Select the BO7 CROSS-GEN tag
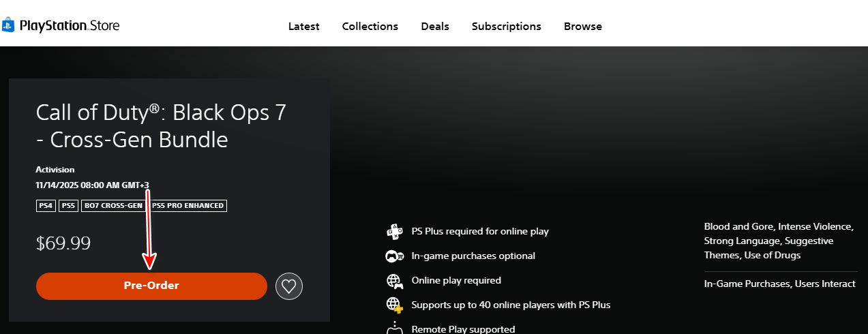Viewport: 868px width, 334px height. (x=113, y=205)
